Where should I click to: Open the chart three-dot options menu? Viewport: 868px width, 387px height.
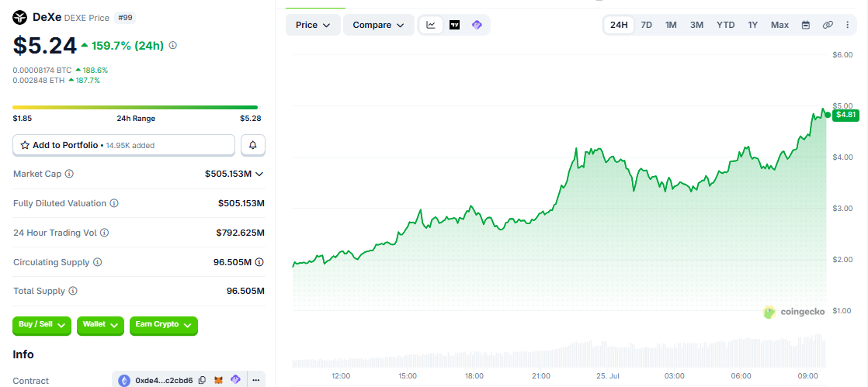(848, 25)
